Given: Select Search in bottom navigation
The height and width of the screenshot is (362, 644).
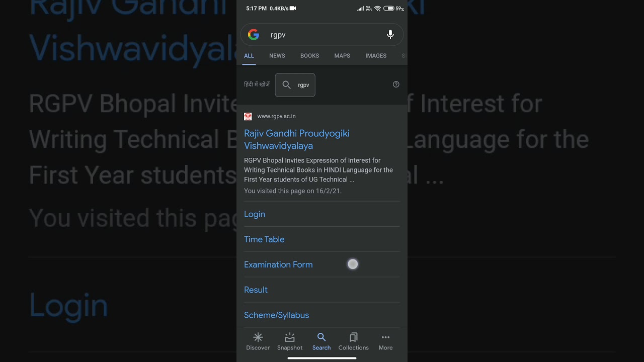Looking at the screenshot, I should pos(321,341).
